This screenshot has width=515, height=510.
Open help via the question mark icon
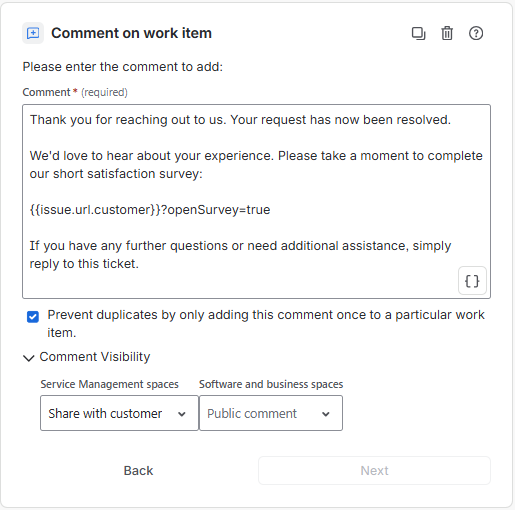pyautogui.click(x=476, y=33)
